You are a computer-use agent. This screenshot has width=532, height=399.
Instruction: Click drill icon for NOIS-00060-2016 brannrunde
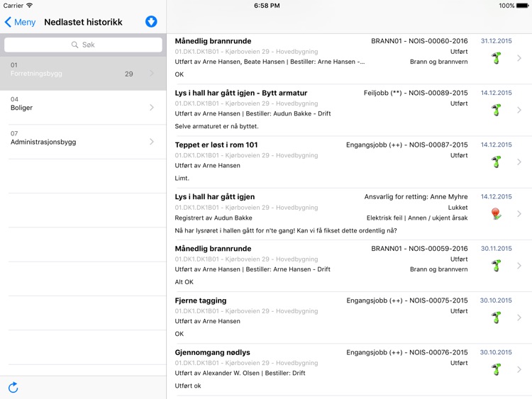tap(496, 58)
